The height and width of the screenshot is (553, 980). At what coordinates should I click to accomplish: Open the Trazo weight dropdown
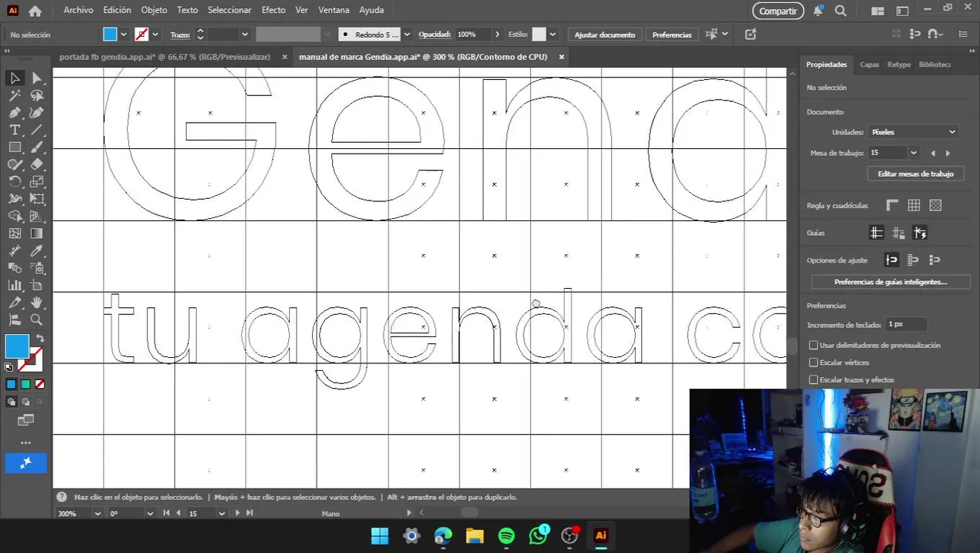pos(244,35)
